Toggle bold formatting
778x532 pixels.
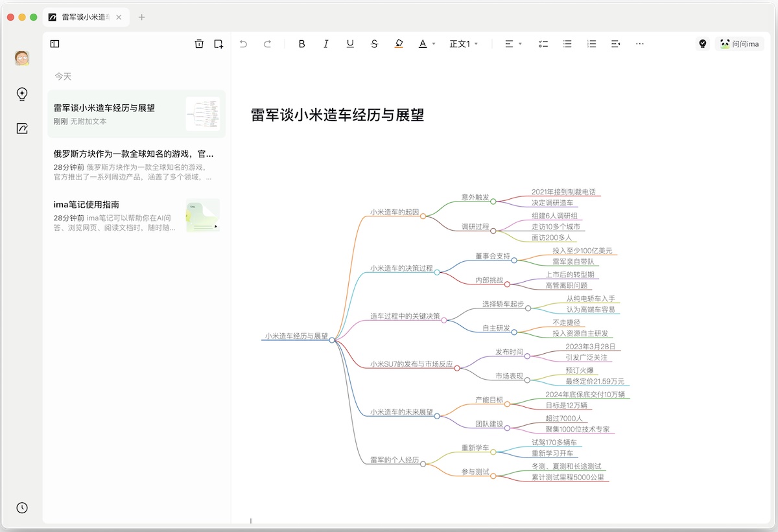pyautogui.click(x=301, y=44)
